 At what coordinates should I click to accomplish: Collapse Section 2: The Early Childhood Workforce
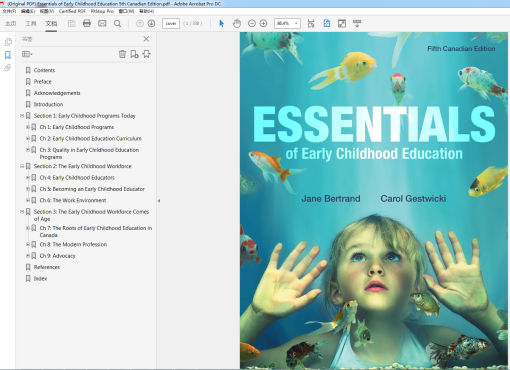pos(22,166)
